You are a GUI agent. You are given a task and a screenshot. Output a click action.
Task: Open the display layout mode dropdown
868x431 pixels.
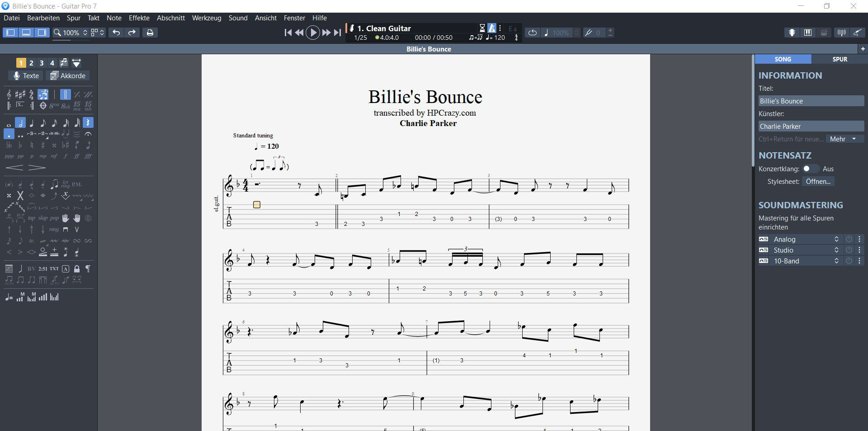[98, 33]
